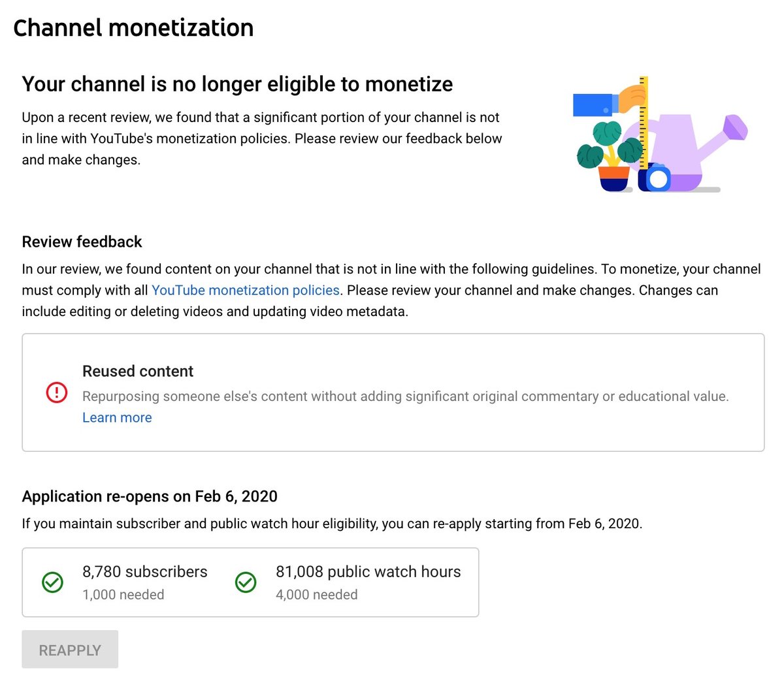Click the 4,000 needed requirement text
The height and width of the screenshot is (681, 784).
click(317, 595)
